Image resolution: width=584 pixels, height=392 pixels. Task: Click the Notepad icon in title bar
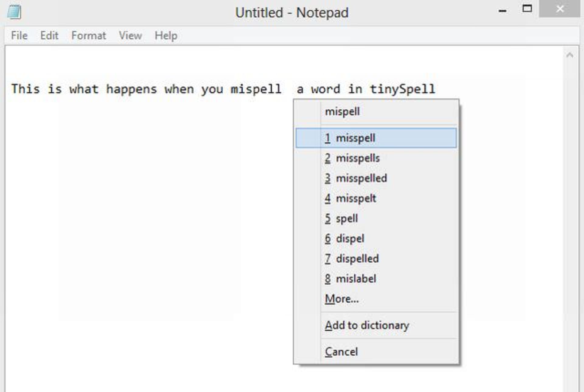(14, 12)
